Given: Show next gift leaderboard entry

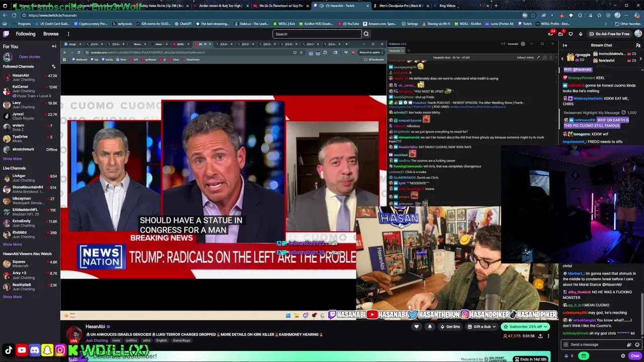Looking at the screenshot, I should coord(640,59).
